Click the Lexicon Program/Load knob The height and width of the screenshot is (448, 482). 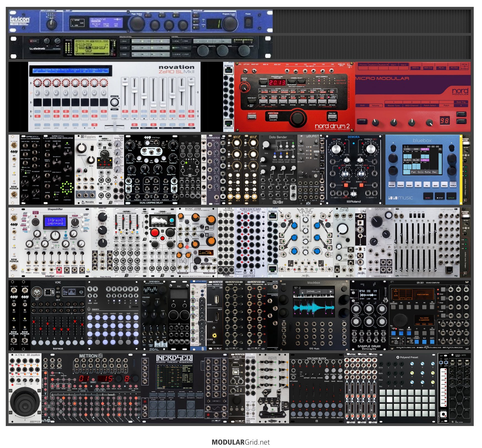pos(229,24)
